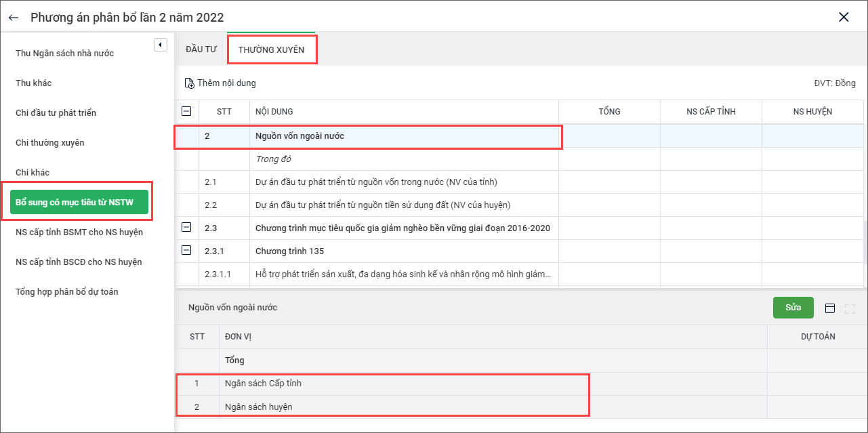This screenshot has width=868, height=433.
Task: Click the back arrow icon
Action: (x=14, y=18)
